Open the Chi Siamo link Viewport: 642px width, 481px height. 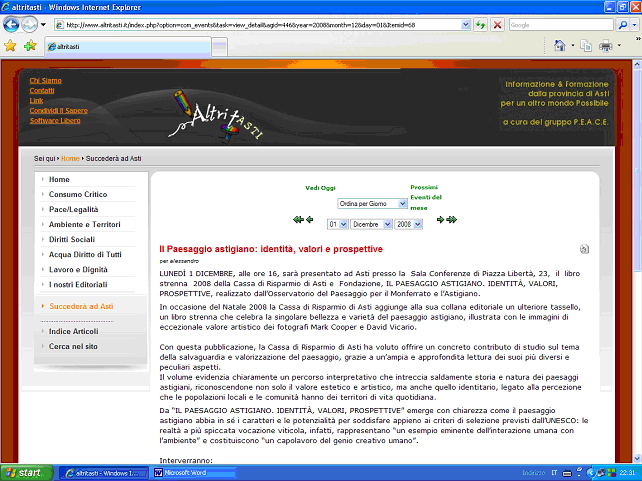coord(45,81)
